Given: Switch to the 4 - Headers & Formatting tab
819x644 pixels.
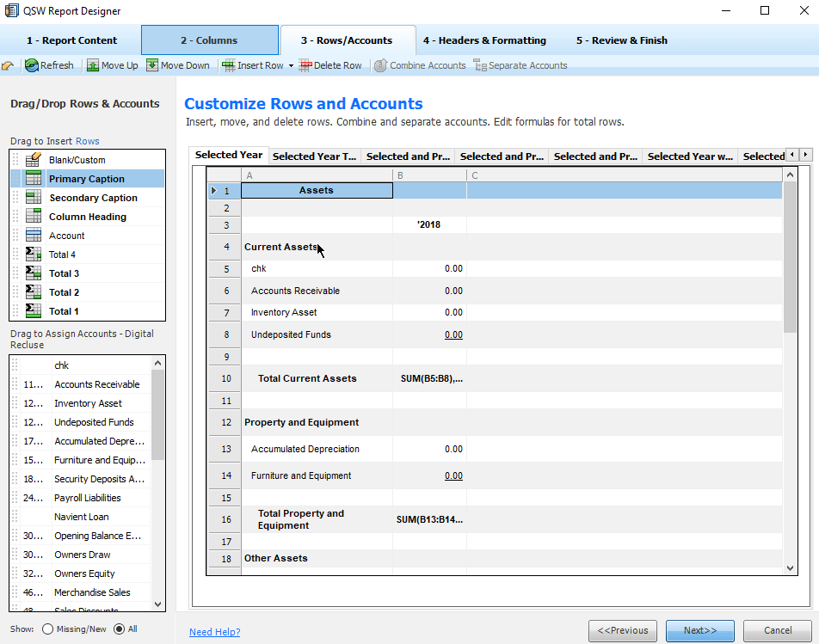Looking at the screenshot, I should [484, 40].
